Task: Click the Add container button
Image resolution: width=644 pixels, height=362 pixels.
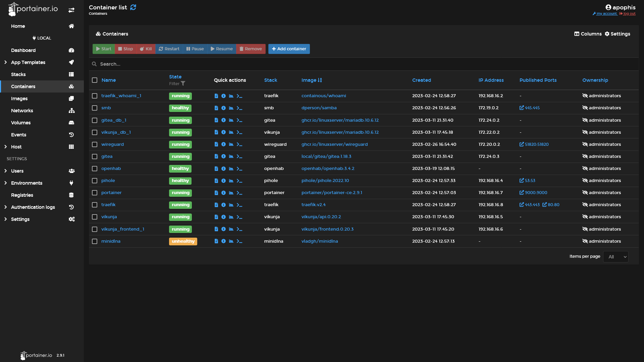Action: (x=289, y=49)
